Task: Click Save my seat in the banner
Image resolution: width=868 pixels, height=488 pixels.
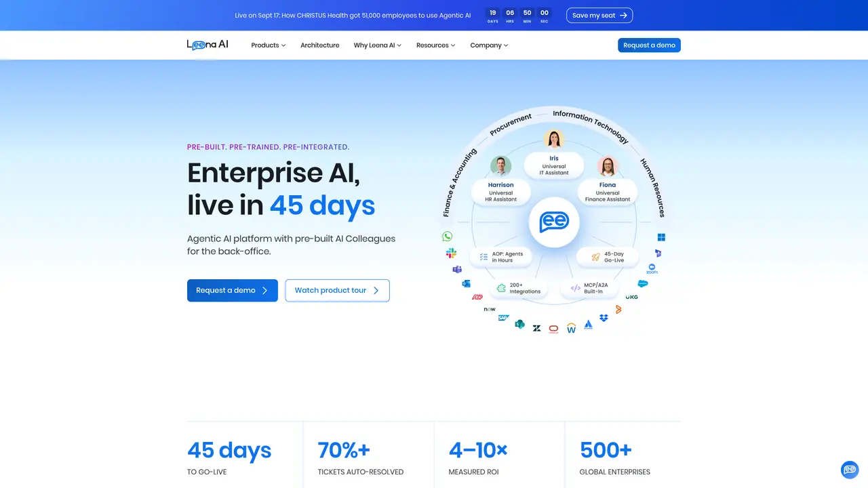Action: 599,16
